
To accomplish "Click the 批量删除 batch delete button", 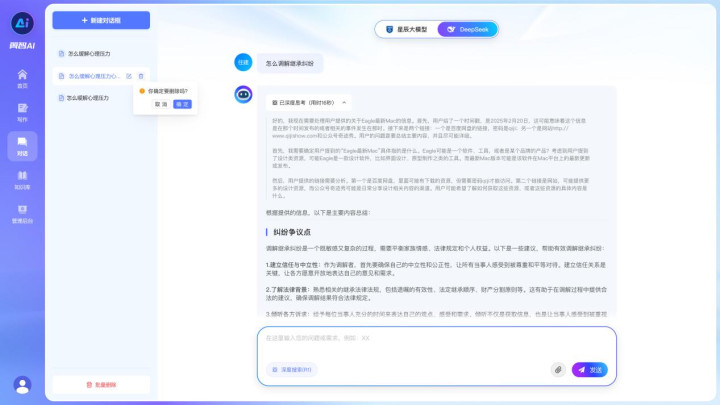I will coord(101,385).
